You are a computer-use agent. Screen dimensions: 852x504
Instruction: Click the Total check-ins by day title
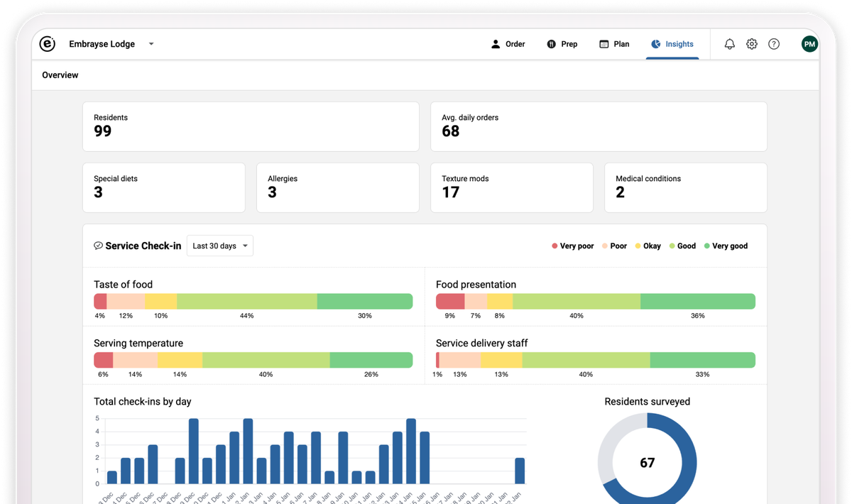(x=143, y=402)
